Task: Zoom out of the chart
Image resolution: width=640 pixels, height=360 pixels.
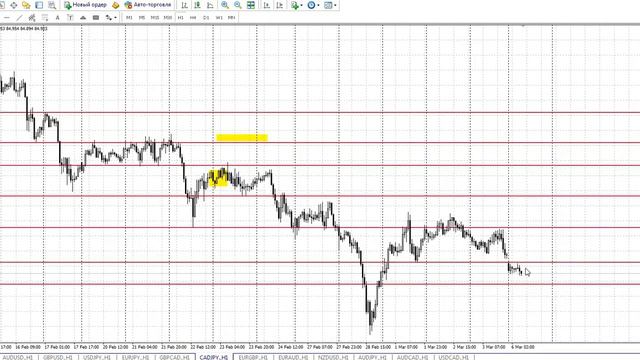Action: coord(238,5)
